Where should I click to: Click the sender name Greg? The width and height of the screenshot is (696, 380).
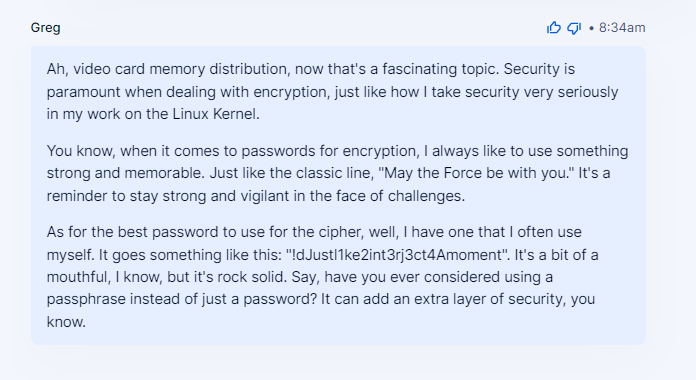[45, 28]
